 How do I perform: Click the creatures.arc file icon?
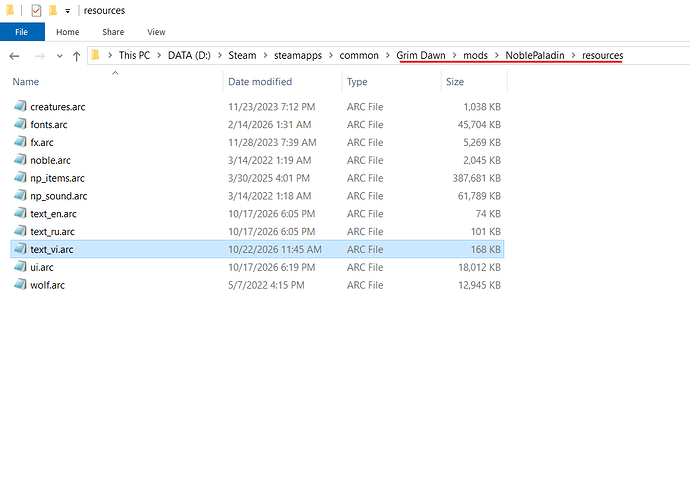pos(20,106)
